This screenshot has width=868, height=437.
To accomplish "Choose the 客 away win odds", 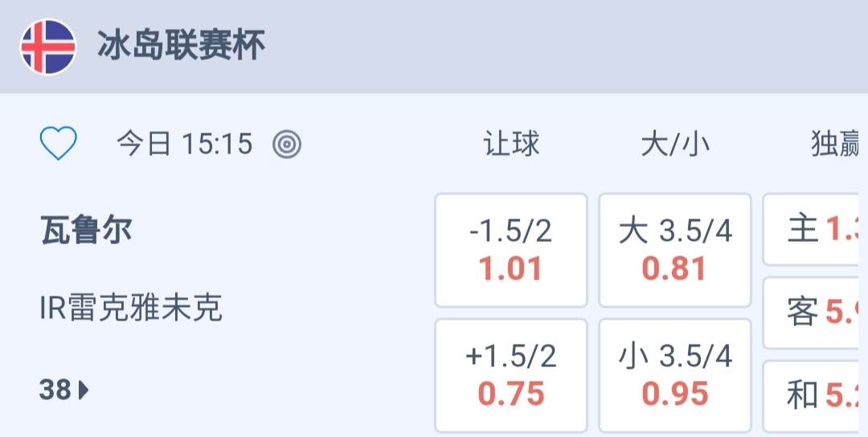I will point(815,312).
